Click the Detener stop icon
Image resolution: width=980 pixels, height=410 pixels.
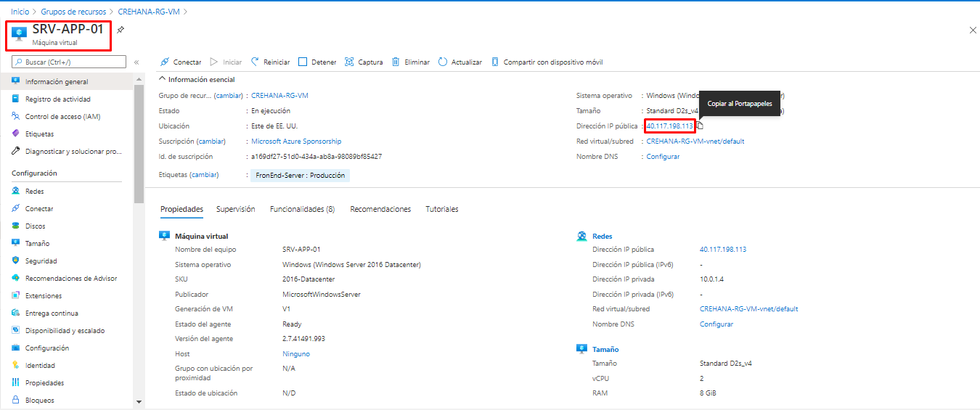(303, 62)
